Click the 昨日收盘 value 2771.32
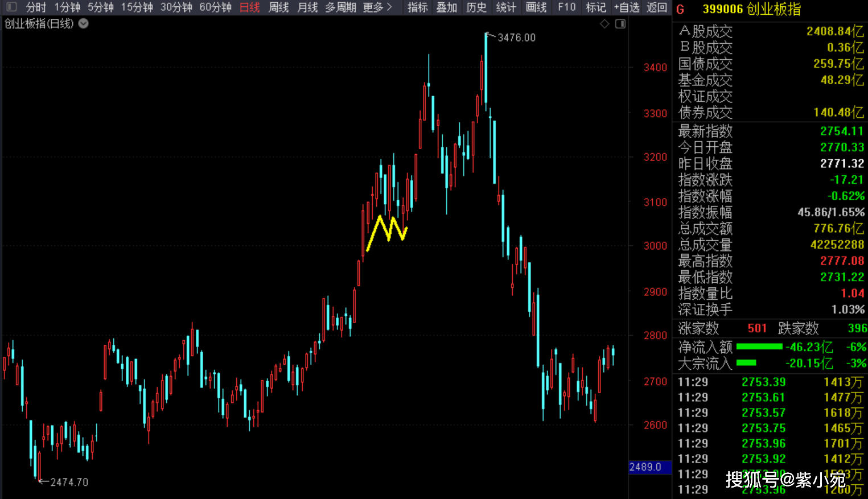 pos(842,164)
